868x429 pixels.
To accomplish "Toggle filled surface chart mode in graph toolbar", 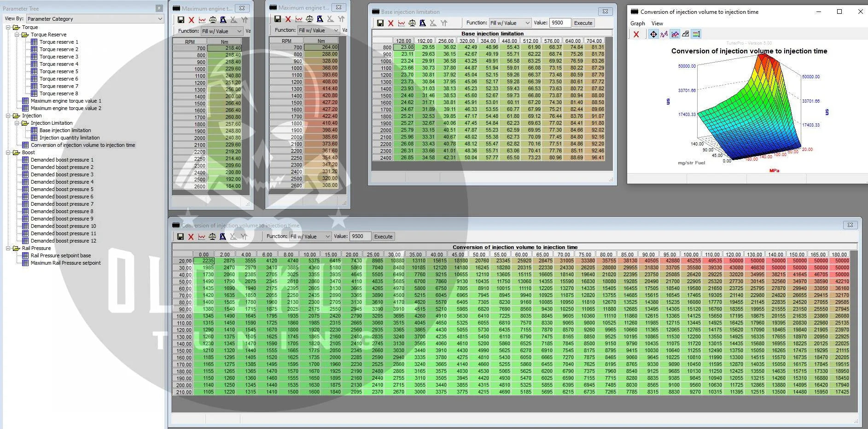I will [x=675, y=34].
